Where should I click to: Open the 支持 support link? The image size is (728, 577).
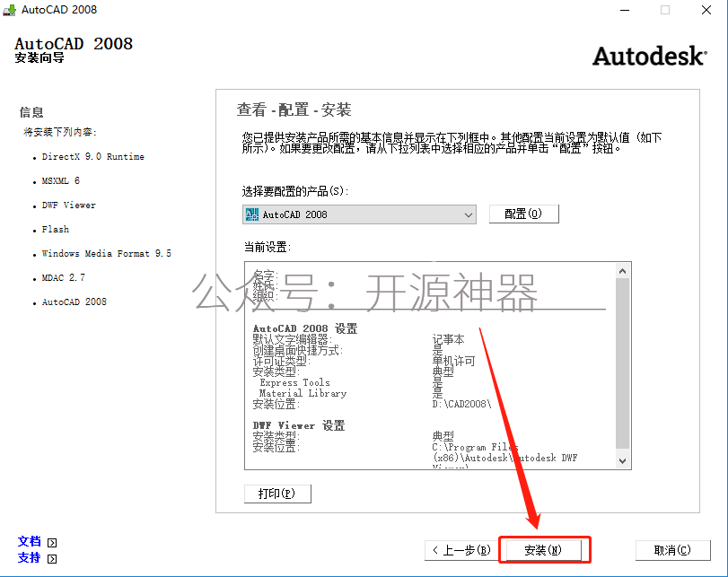click(x=29, y=557)
